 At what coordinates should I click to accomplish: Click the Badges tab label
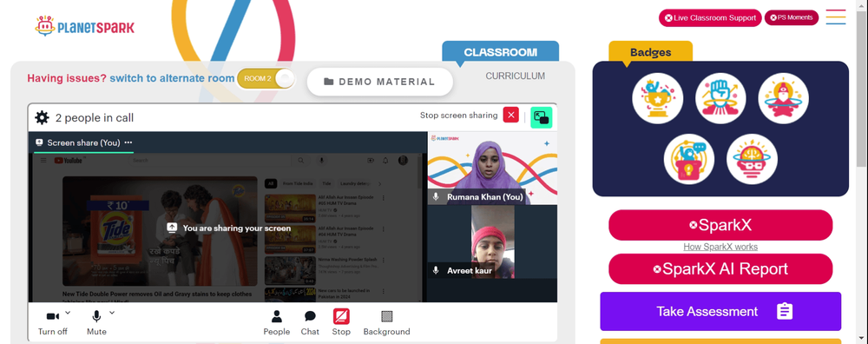click(650, 53)
